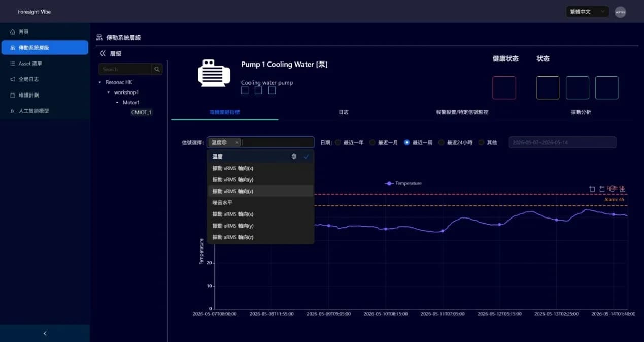Switch to the 振動分析 tab
This screenshot has width=644, height=342.
581,112
